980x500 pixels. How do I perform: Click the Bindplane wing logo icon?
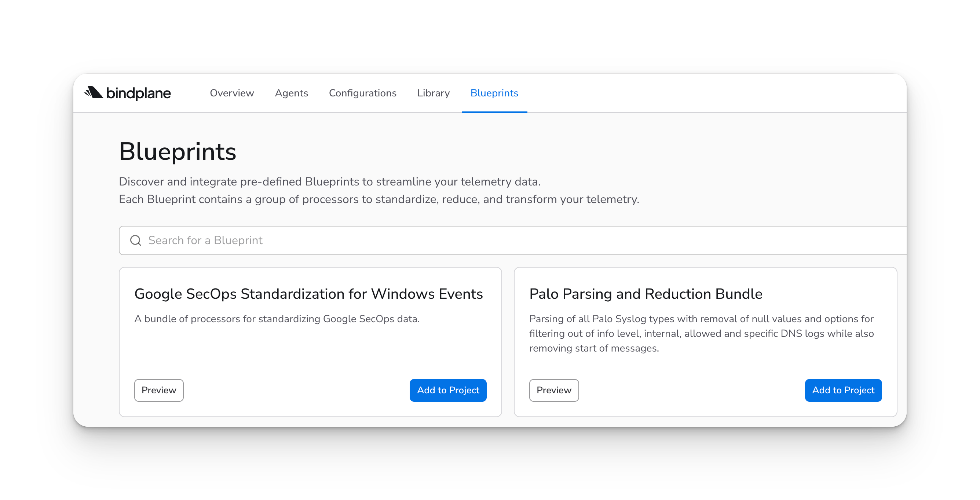[x=94, y=92]
